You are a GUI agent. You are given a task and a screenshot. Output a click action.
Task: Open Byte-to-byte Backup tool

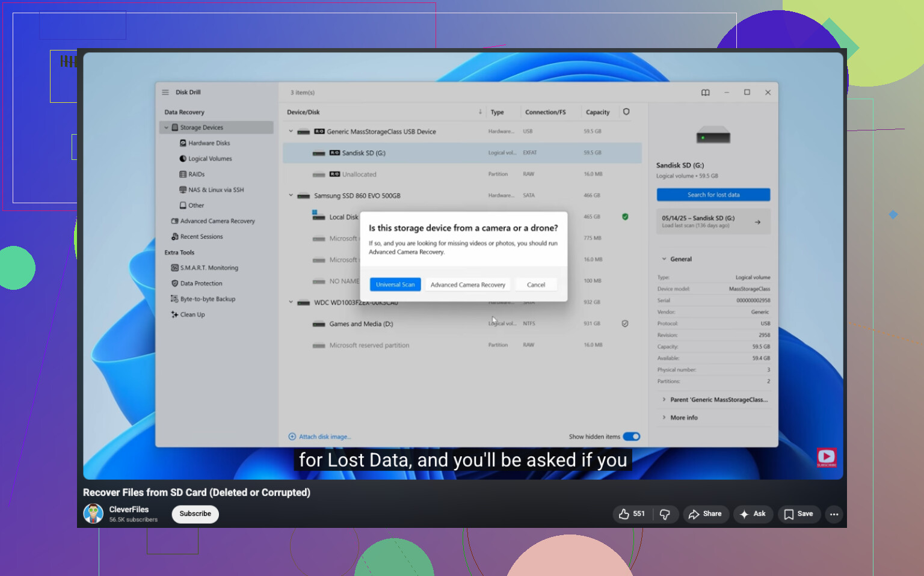pyautogui.click(x=203, y=299)
